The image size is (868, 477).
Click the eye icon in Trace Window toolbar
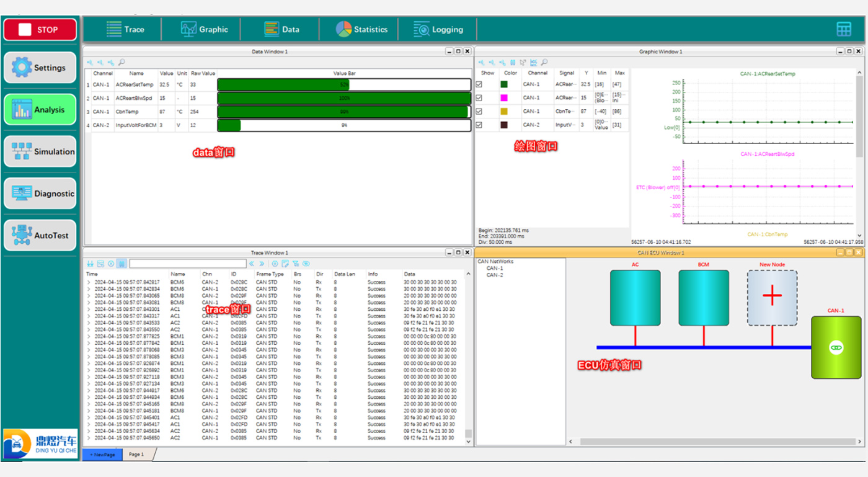(x=306, y=264)
